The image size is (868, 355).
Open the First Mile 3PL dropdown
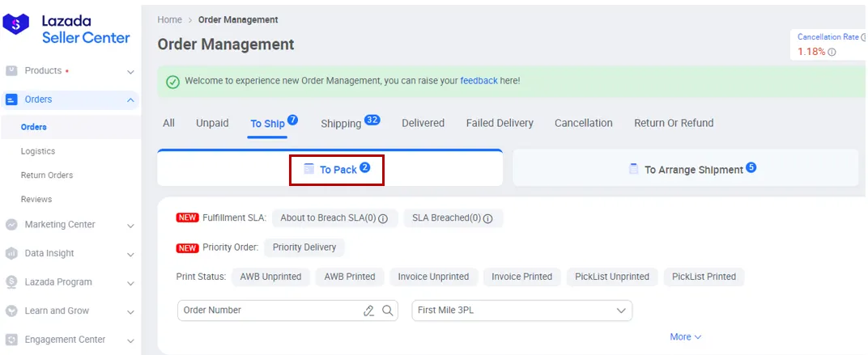521,311
